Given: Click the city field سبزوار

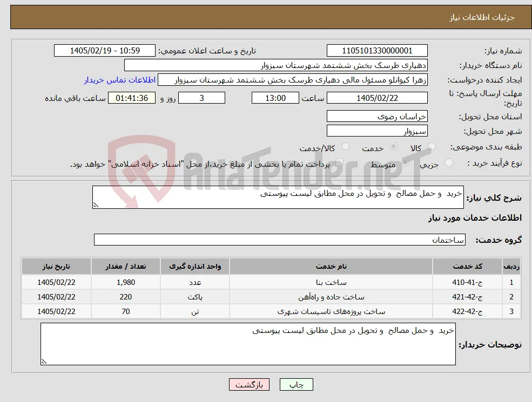Looking at the screenshot, I should click(377, 131).
